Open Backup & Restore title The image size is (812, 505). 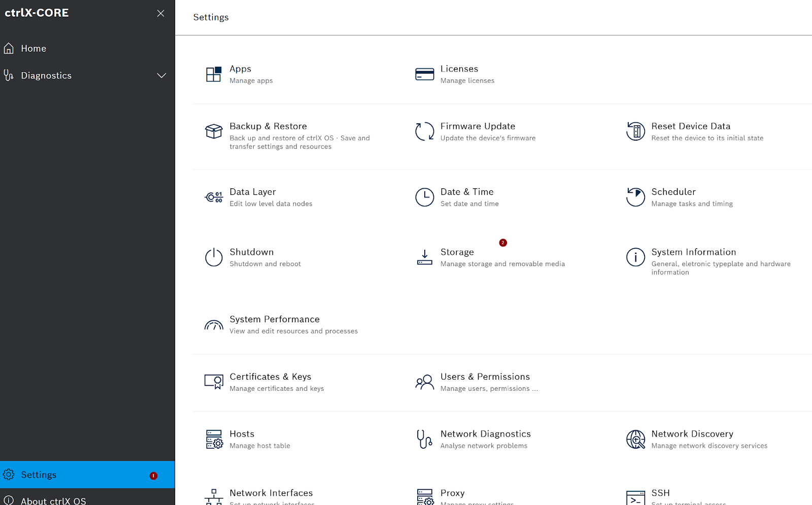pyautogui.click(x=268, y=126)
